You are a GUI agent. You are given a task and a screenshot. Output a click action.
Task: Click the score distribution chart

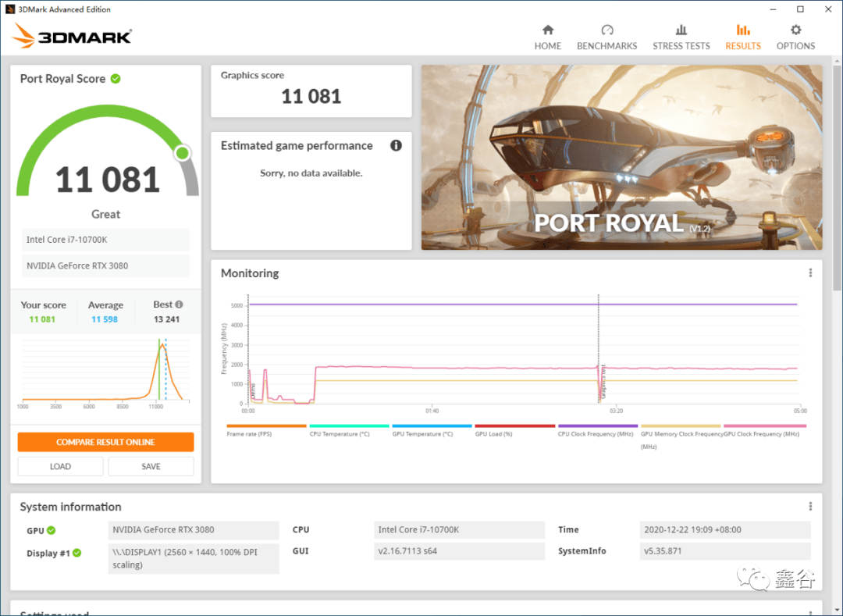point(105,372)
